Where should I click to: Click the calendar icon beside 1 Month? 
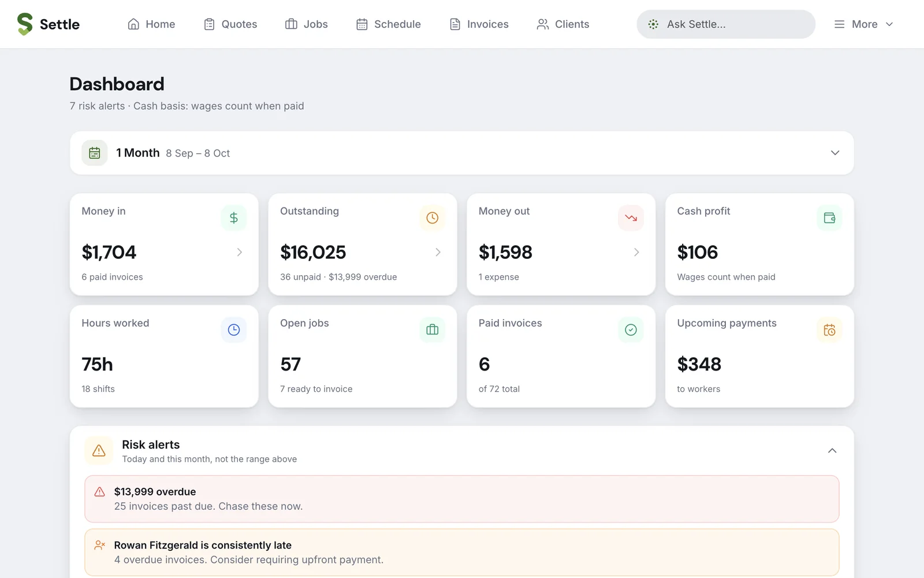[x=95, y=153]
